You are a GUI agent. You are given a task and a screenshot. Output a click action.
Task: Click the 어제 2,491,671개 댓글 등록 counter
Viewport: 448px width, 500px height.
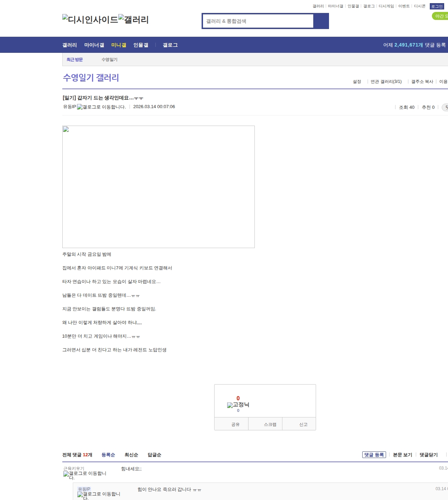click(x=414, y=45)
